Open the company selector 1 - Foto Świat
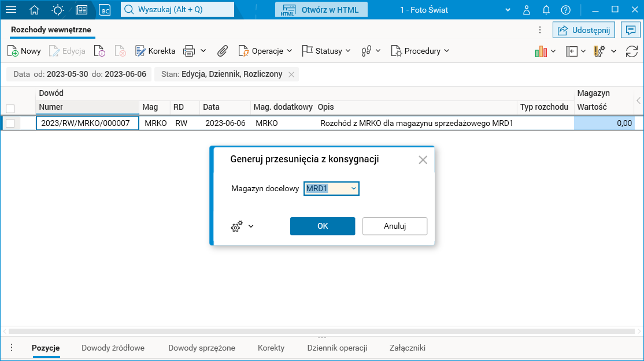 pyautogui.click(x=454, y=10)
